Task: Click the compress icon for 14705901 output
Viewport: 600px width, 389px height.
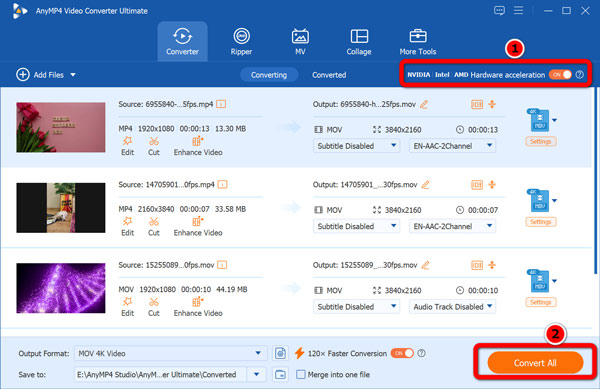Action: click(x=492, y=184)
